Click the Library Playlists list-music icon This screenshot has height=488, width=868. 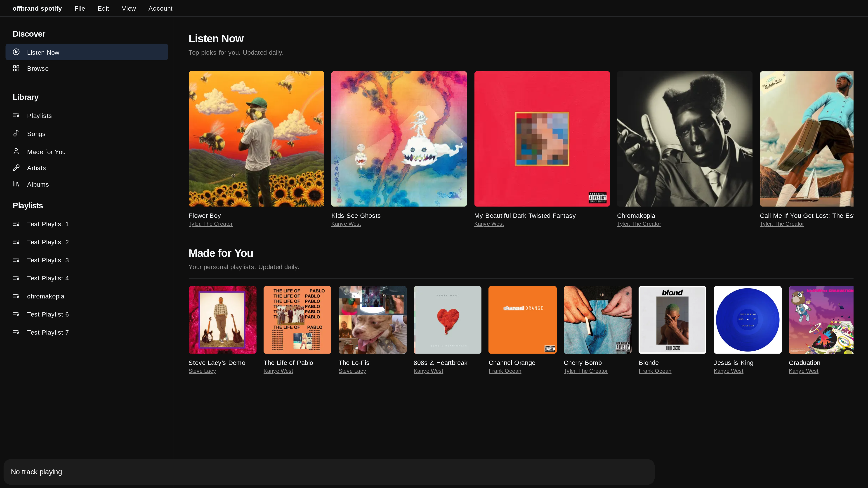[x=16, y=115]
